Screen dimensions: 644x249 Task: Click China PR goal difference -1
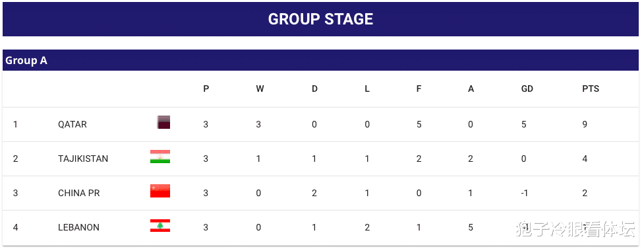pos(524,193)
